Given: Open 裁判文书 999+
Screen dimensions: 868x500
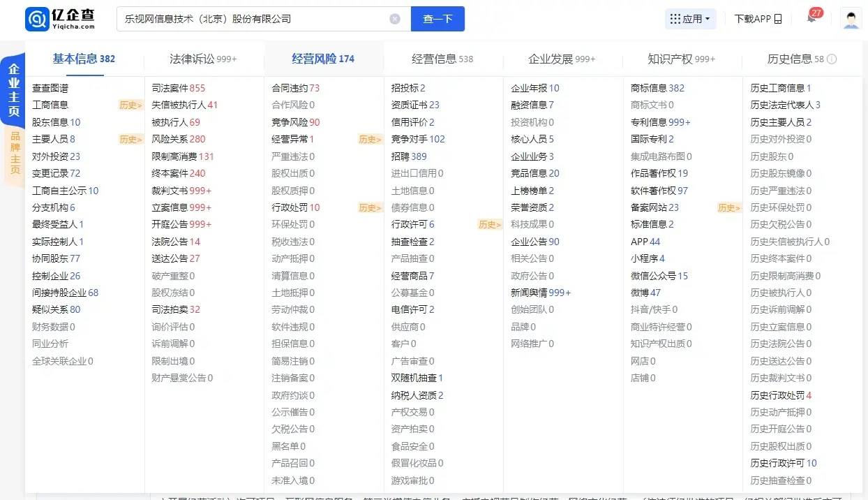Looking at the screenshot, I should coord(181,191).
